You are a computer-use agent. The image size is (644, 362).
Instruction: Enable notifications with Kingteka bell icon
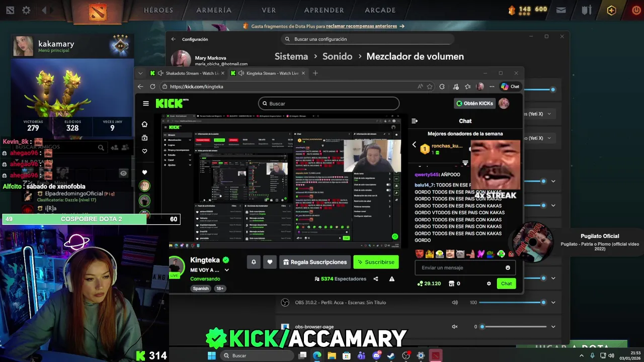tap(254, 262)
